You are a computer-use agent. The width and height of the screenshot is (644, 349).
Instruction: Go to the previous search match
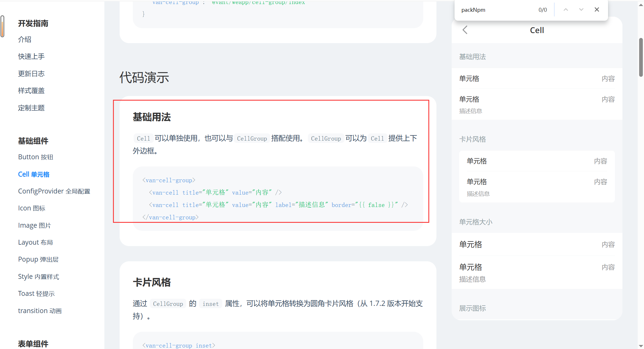coord(566,10)
